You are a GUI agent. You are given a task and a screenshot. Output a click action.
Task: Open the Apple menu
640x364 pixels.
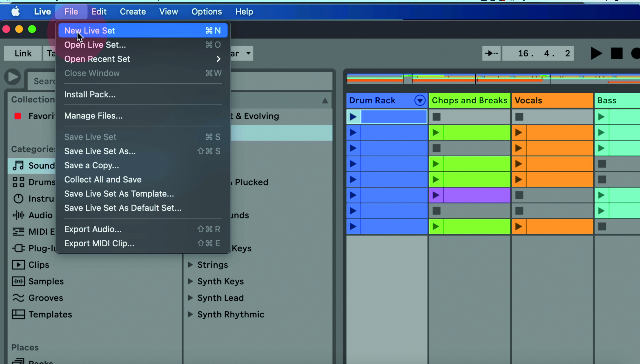point(16,11)
